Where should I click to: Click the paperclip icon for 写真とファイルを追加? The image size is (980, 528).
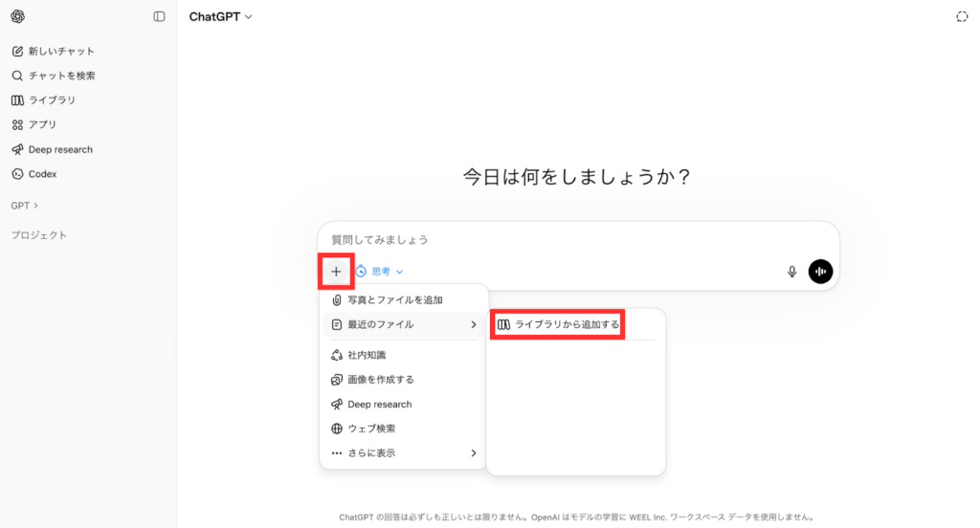tap(336, 300)
